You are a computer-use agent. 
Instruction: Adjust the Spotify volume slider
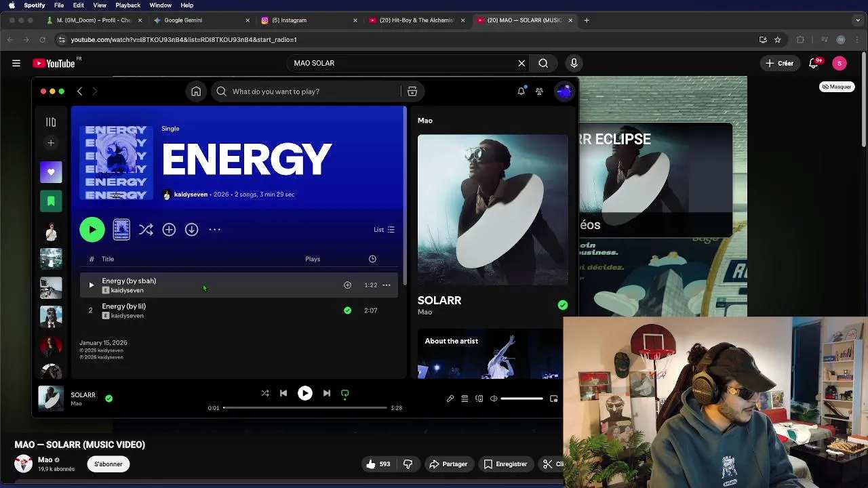[x=521, y=399]
